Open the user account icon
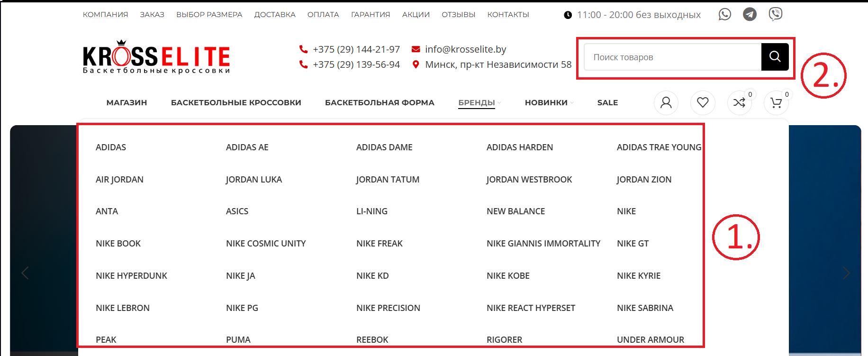 click(666, 102)
